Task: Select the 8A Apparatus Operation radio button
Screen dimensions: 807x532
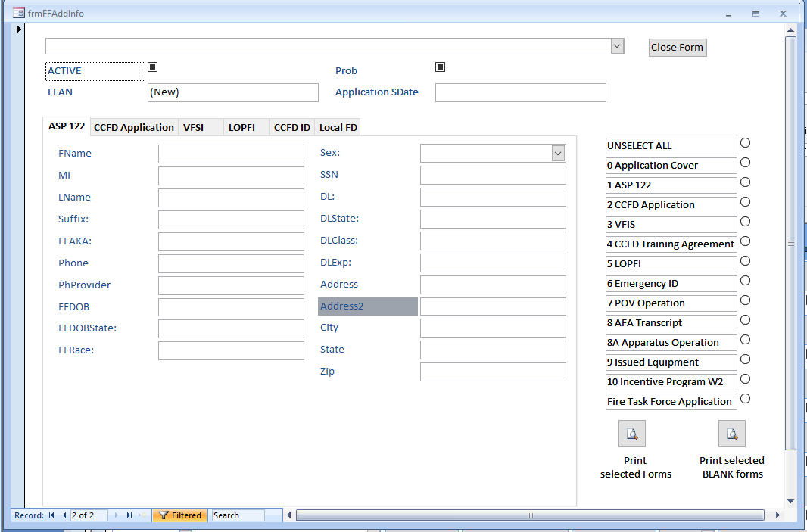Action: (x=745, y=340)
